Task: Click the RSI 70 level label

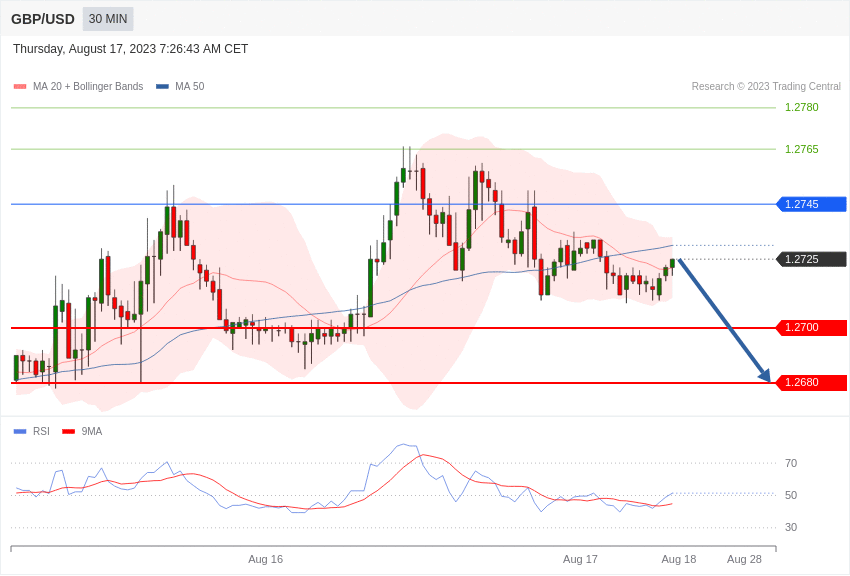Action: (791, 463)
